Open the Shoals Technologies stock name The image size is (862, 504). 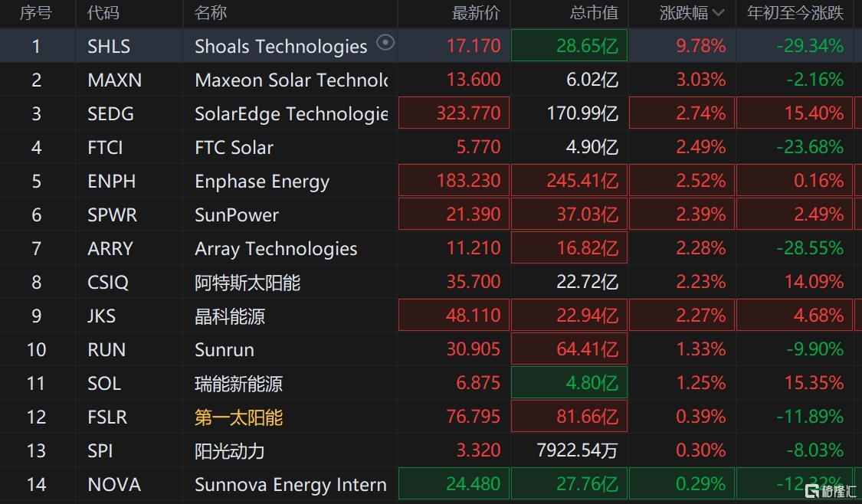click(x=281, y=47)
